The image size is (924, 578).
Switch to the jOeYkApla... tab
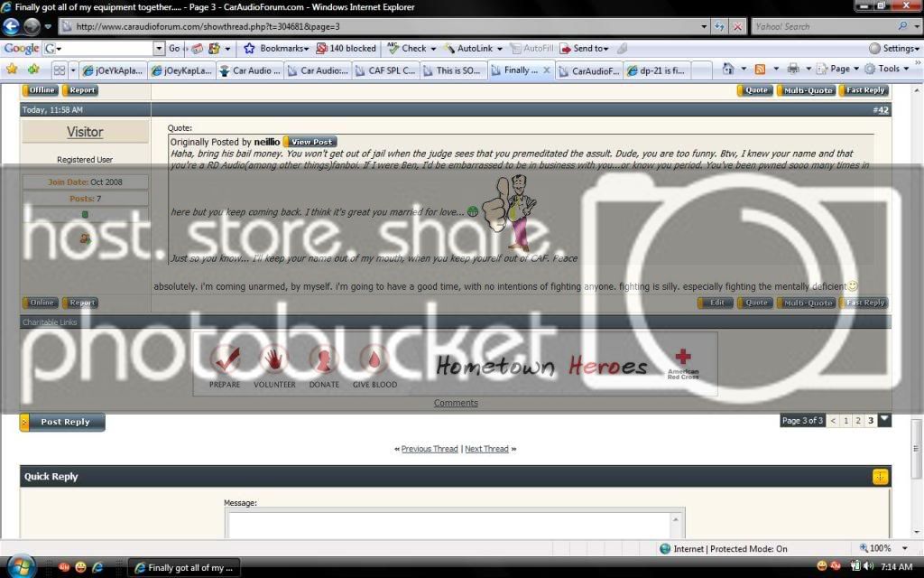pyautogui.click(x=113, y=70)
